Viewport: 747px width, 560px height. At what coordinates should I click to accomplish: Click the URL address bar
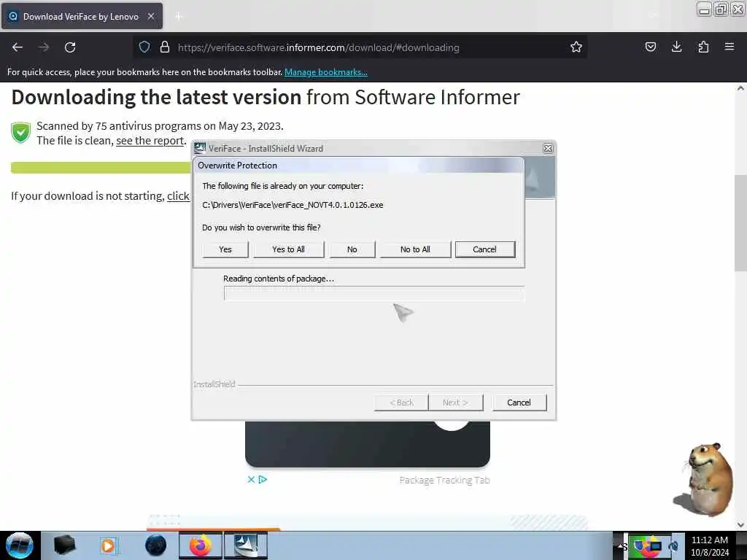360,47
